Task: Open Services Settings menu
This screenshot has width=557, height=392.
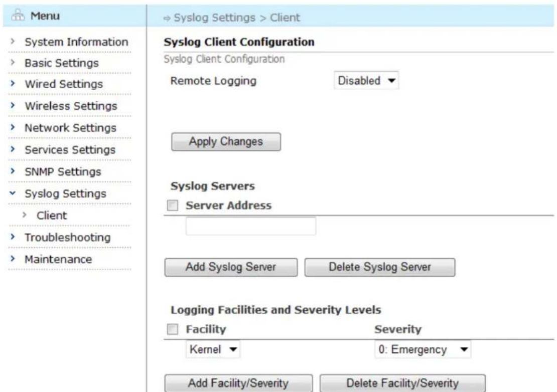Action: 70,150
